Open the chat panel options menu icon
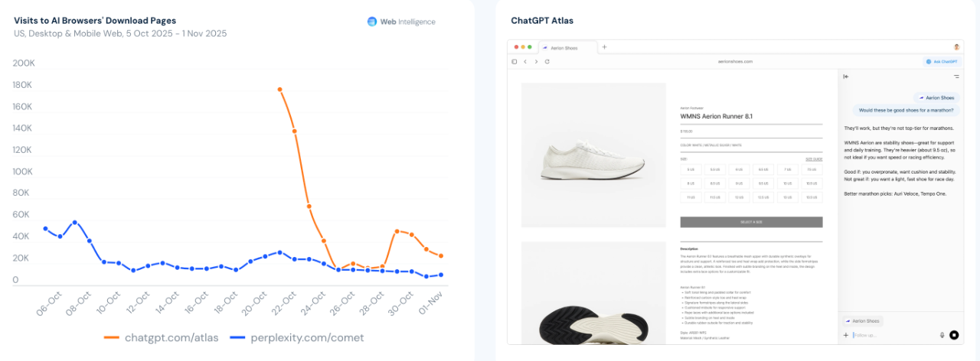Viewport: 980px width, 361px height. pos(956,76)
